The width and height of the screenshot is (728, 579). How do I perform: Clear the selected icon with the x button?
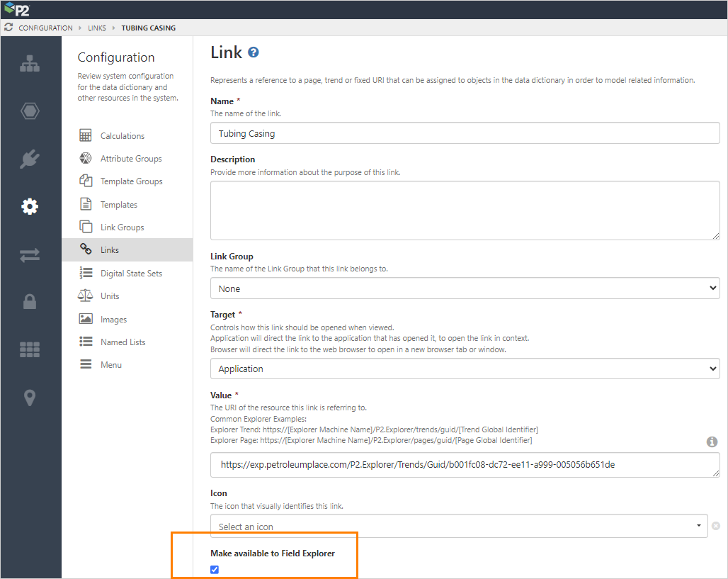click(716, 526)
